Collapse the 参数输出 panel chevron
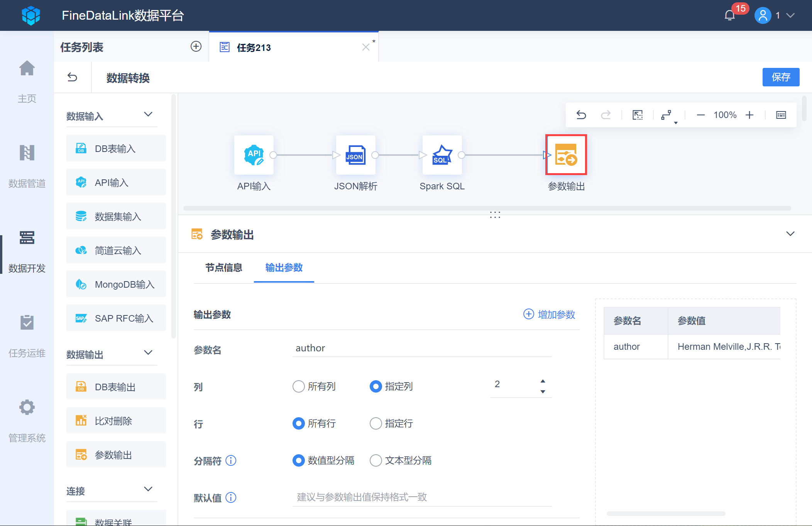Viewport: 812px width, 526px height. (x=790, y=234)
